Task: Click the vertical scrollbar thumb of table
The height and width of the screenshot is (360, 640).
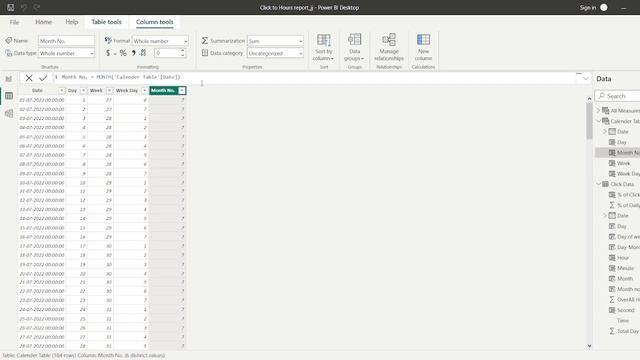Action: click(x=589, y=120)
